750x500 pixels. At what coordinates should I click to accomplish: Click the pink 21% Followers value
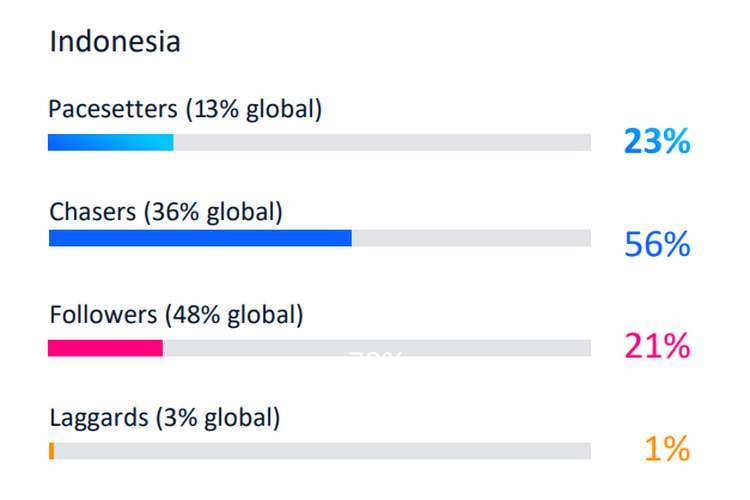657,347
